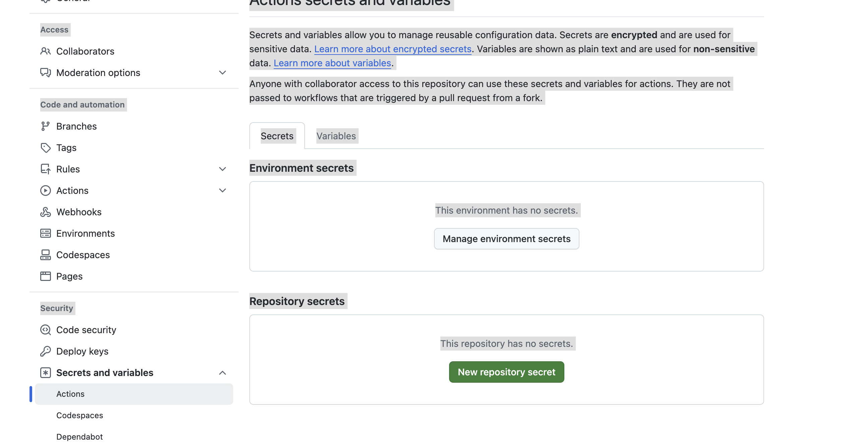Click 'This environment has no secrets.' text
The image size is (868, 448).
(506, 210)
